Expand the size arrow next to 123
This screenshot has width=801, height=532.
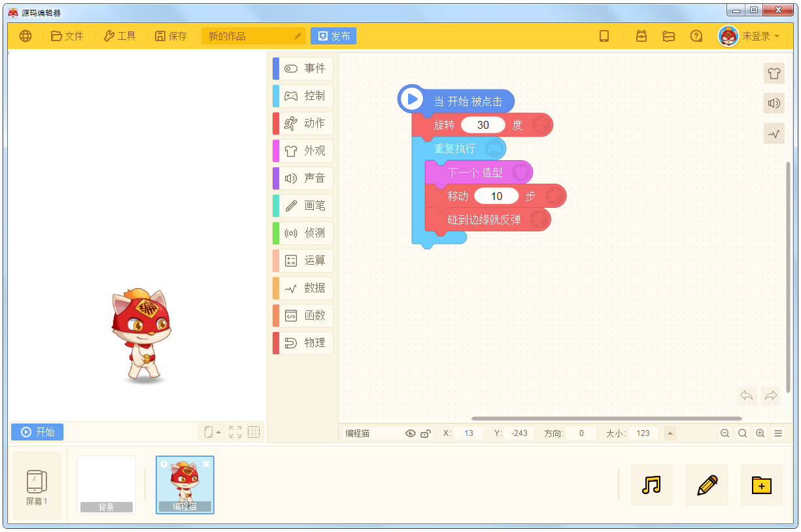coord(670,433)
